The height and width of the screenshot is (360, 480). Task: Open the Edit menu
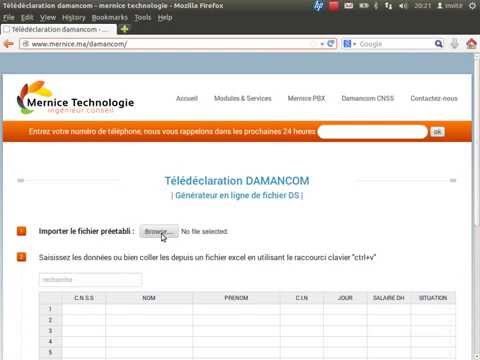pos(27,18)
